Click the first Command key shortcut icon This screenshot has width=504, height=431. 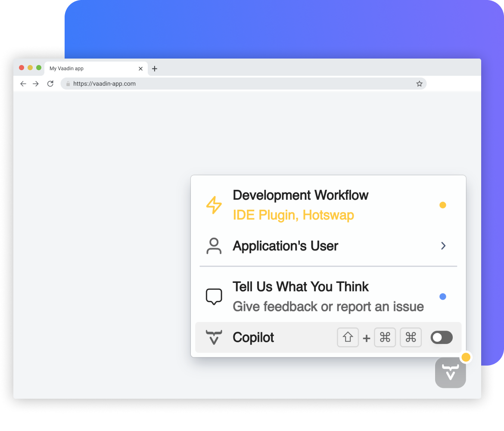(x=385, y=338)
